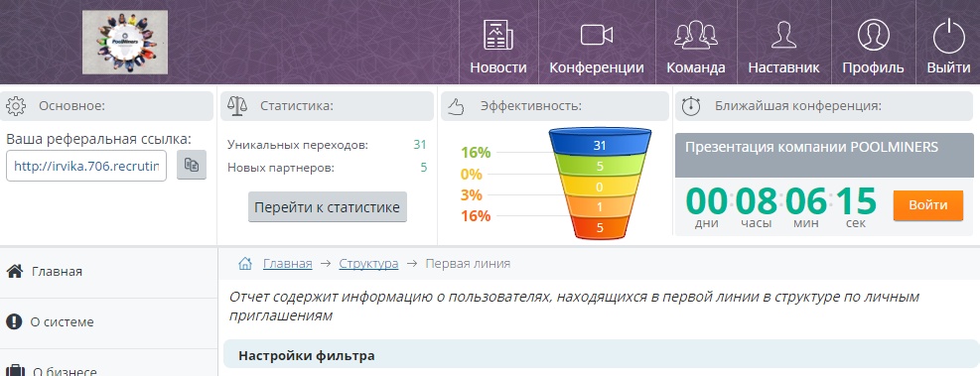Click the thumbs-up icon beside Эффективность
This screenshot has width=980, height=376.
458,107
